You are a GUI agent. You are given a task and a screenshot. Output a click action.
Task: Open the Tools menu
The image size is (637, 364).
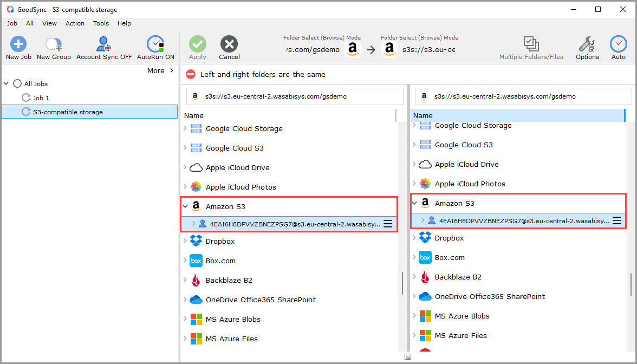tap(101, 23)
